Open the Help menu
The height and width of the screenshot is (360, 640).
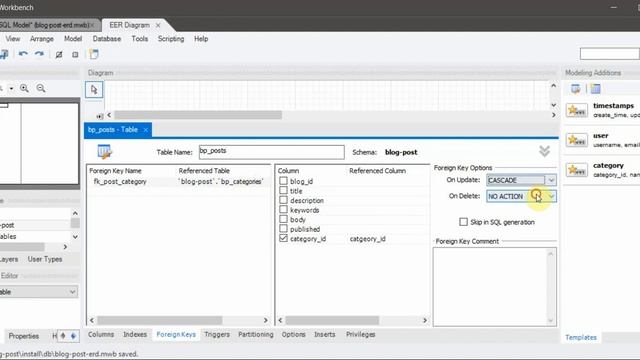point(201,39)
